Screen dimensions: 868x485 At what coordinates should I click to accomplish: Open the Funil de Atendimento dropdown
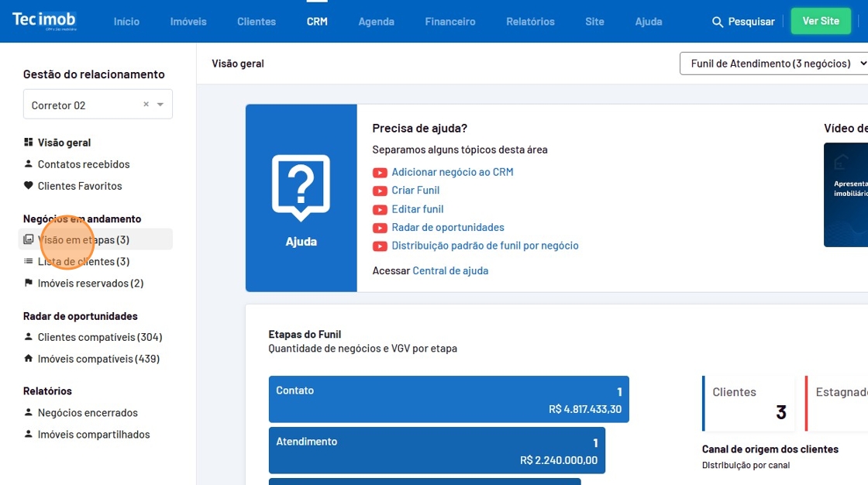[x=775, y=64]
